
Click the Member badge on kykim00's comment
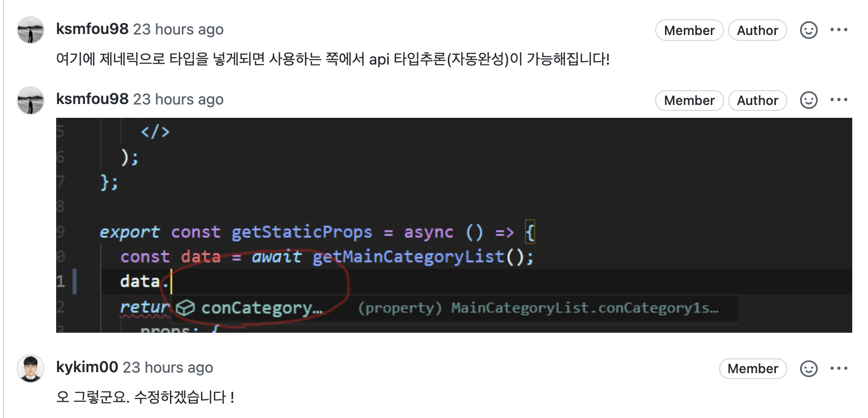pyautogui.click(x=753, y=369)
